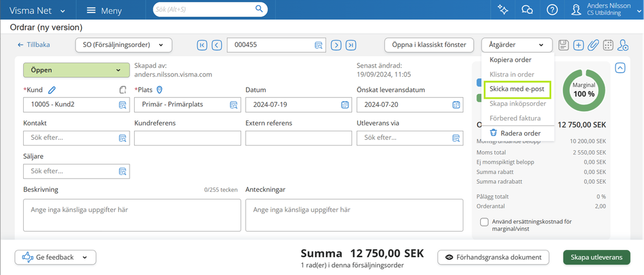This screenshot has height=275, width=644.
Task: Open the help question mark icon
Action: click(x=552, y=10)
